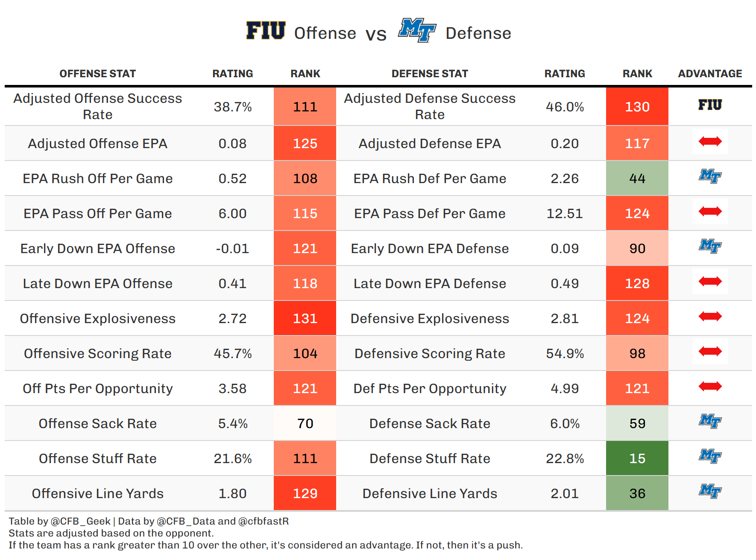Click push arrow in EPA Pass row
Viewport: 756px width, 560px height.
tap(710, 211)
